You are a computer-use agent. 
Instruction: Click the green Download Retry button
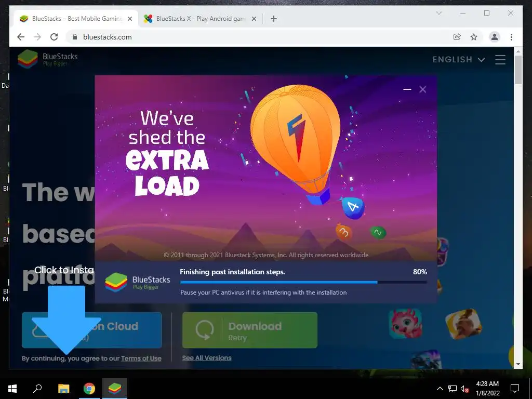[x=250, y=330]
